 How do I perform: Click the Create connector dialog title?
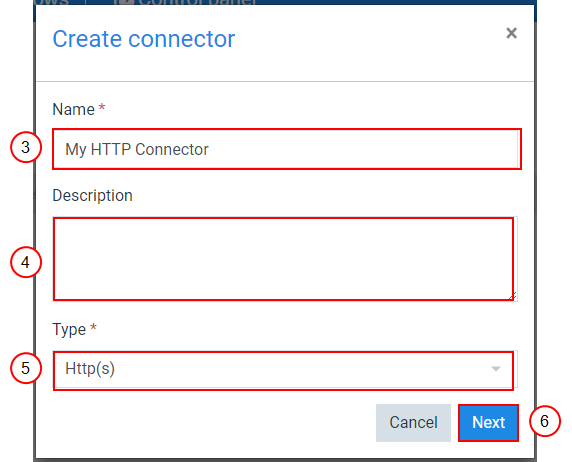click(x=144, y=39)
